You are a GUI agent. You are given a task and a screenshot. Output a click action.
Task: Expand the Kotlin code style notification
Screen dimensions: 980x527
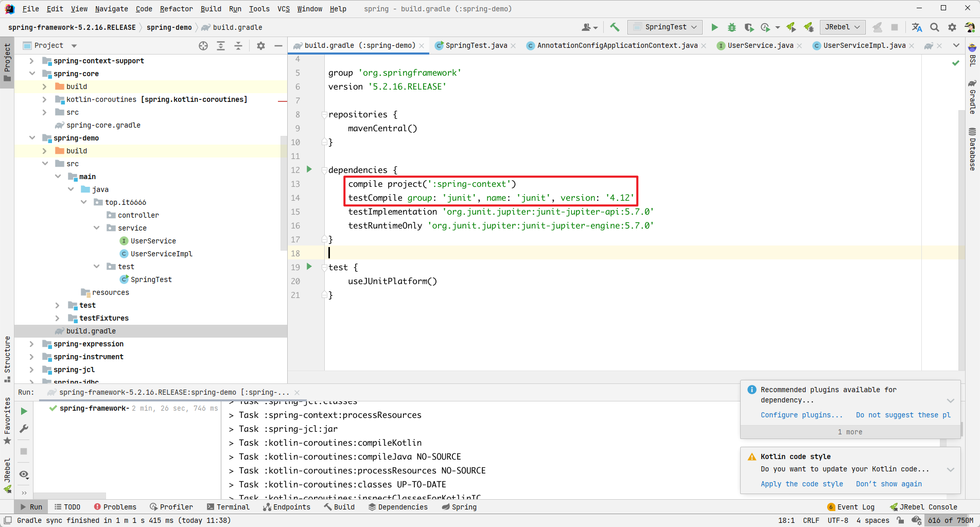[951, 469]
